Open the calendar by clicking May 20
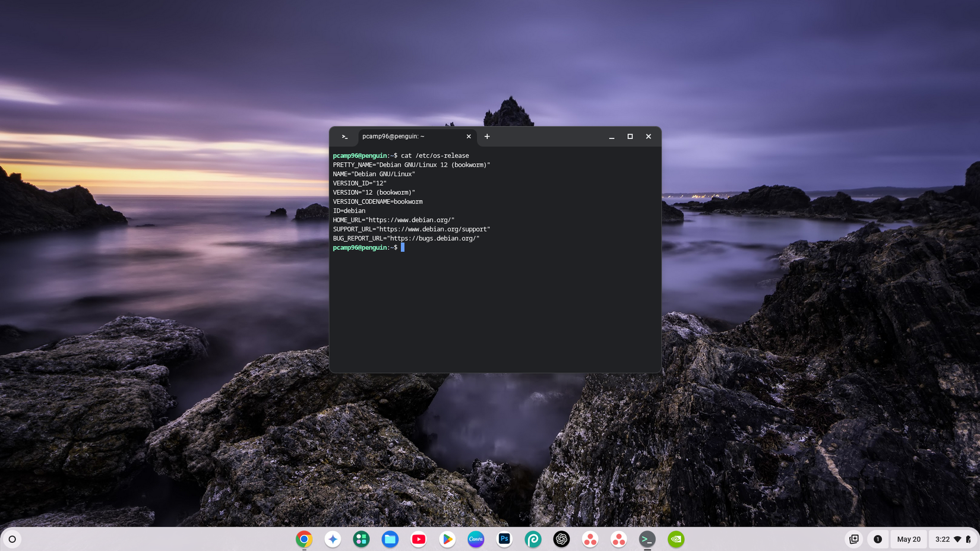Screen dimensions: 980x551 point(908,539)
